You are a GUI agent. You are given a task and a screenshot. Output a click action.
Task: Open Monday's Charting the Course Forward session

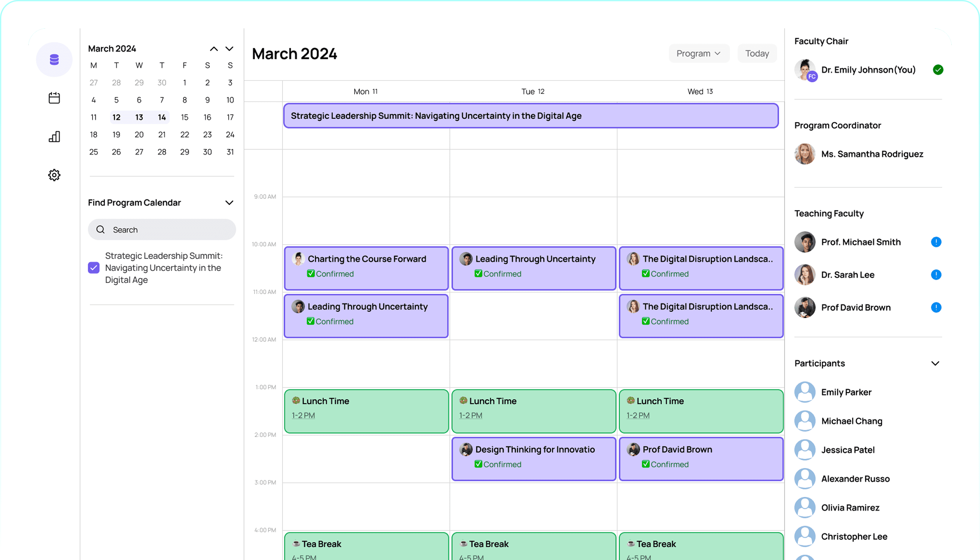(366, 268)
